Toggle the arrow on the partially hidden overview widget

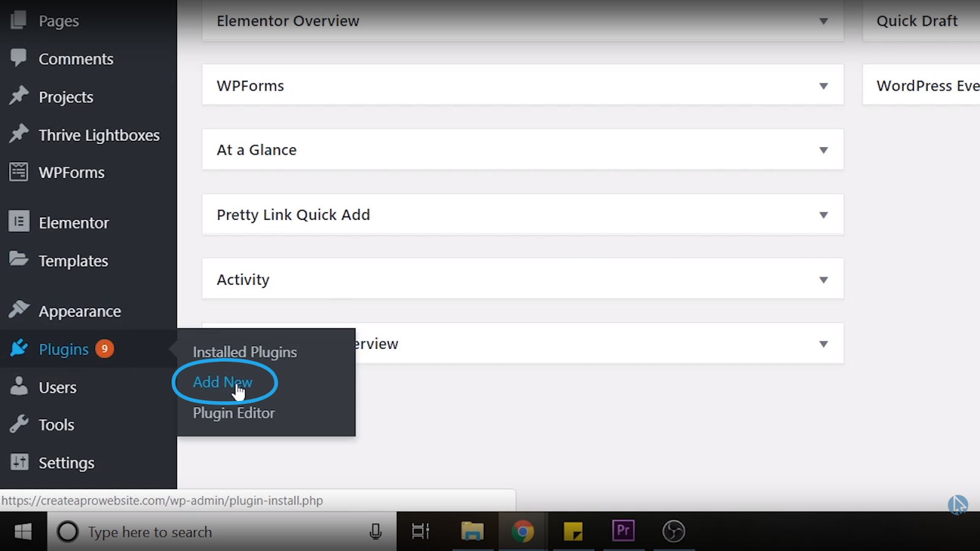824,344
